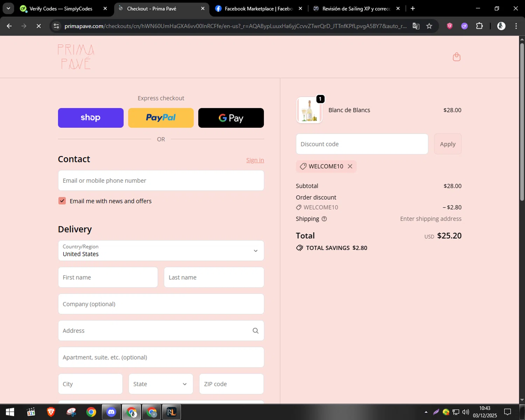Click the shipping info question mark icon
This screenshot has width=525, height=420.
[324, 219]
